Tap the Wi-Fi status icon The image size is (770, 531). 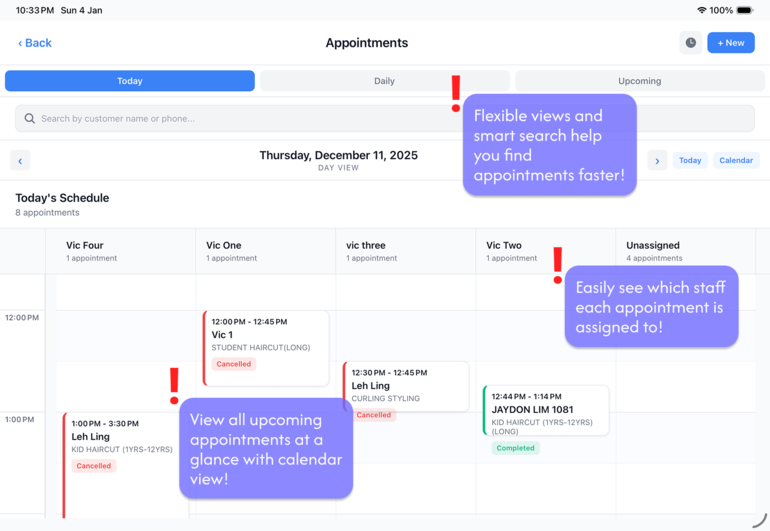(x=701, y=10)
